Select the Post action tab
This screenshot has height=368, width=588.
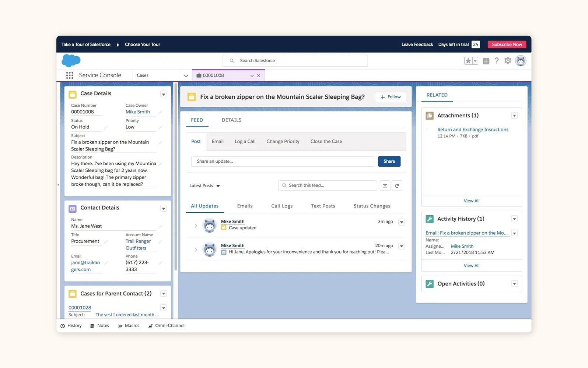point(196,141)
